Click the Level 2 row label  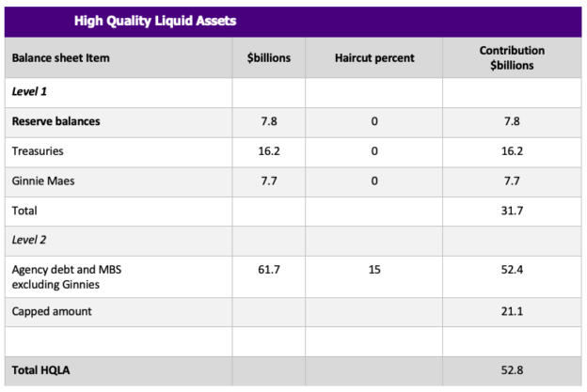pyautogui.click(x=30, y=241)
